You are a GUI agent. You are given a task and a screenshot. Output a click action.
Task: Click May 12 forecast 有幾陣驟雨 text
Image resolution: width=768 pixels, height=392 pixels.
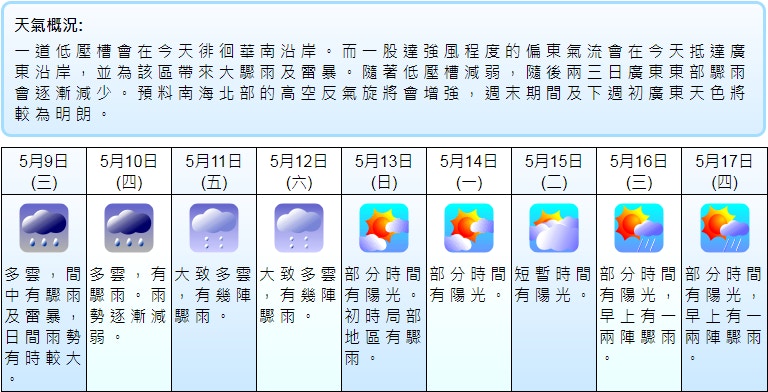(299, 306)
